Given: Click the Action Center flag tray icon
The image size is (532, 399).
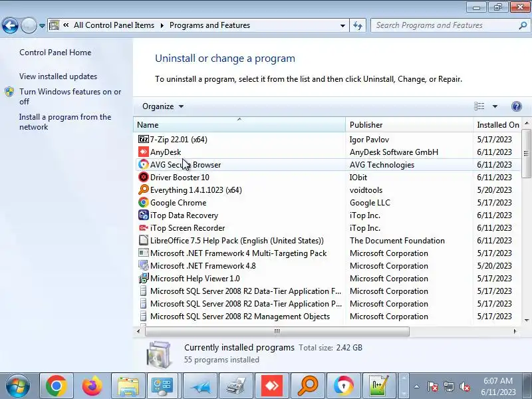Looking at the screenshot, I should [x=433, y=386].
